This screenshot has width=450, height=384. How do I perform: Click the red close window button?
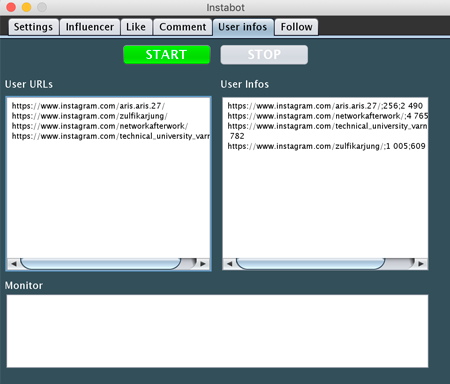coord(11,7)
